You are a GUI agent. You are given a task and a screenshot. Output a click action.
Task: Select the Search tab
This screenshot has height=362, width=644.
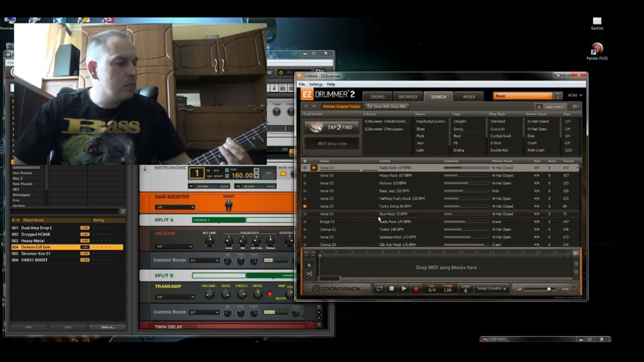click(438, 97)
